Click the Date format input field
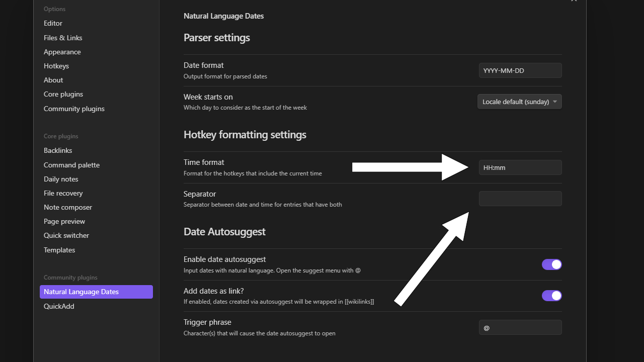644x362 pixels. [520, 70]
